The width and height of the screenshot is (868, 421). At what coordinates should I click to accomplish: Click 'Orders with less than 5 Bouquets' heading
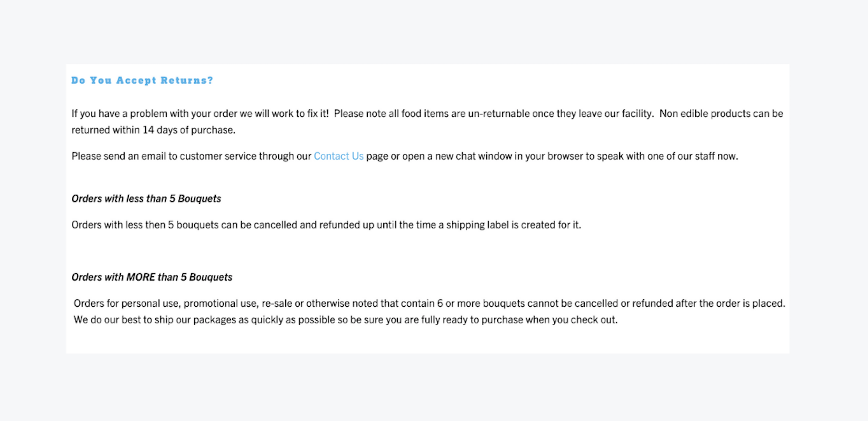click(x=146, y=199)
